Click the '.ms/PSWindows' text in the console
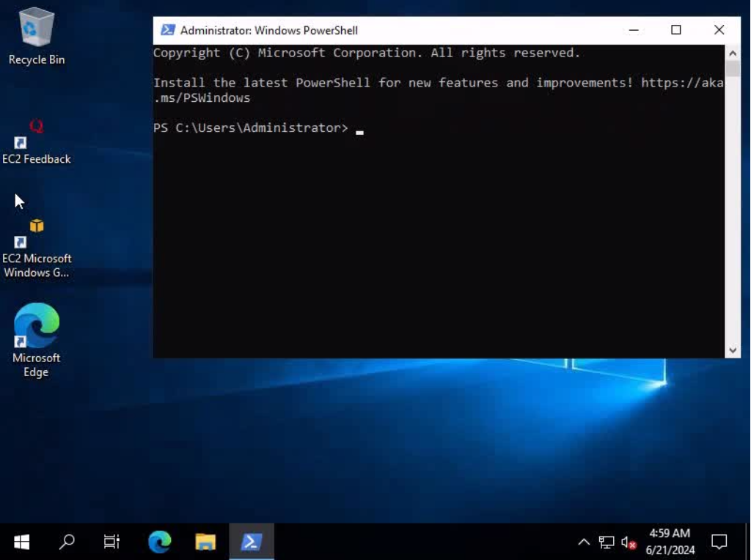This screenshot has width=751, height=560. pos(202,98)
